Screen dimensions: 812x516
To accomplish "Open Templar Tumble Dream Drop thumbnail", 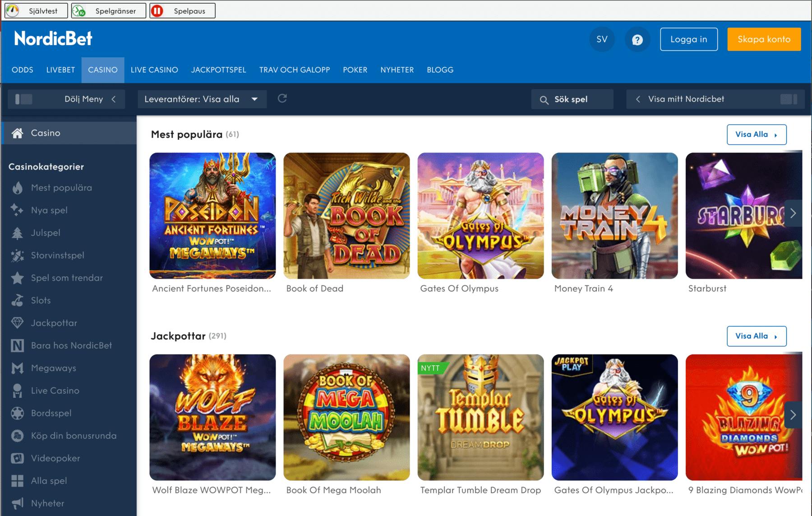I will pos(480,417).
